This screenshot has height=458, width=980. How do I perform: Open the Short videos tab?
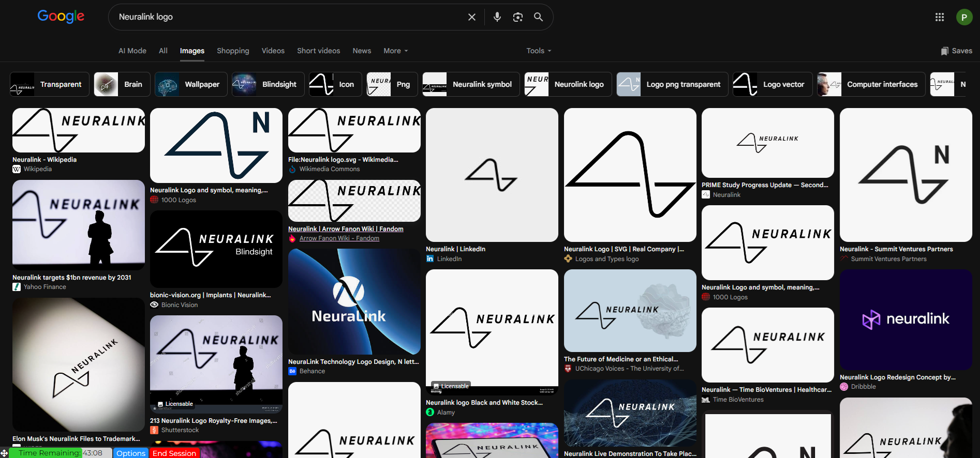319,51
